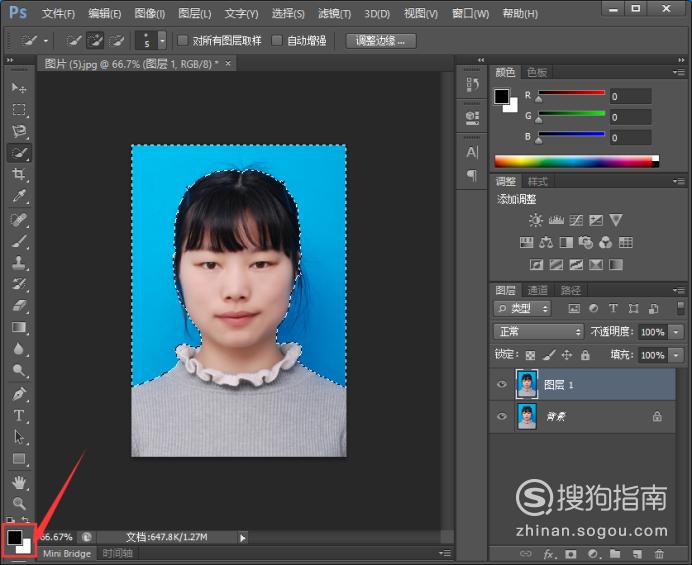Enable 对所有图层取样 checkbox
Viewport: 692px width, 565px height.
click(x=182, y=41)
